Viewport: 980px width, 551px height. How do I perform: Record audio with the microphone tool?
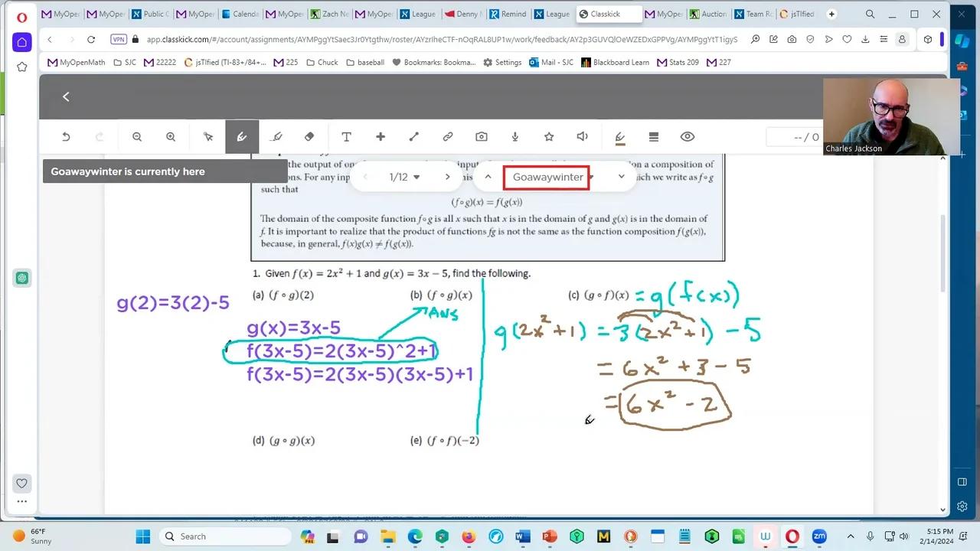[515, 137]
